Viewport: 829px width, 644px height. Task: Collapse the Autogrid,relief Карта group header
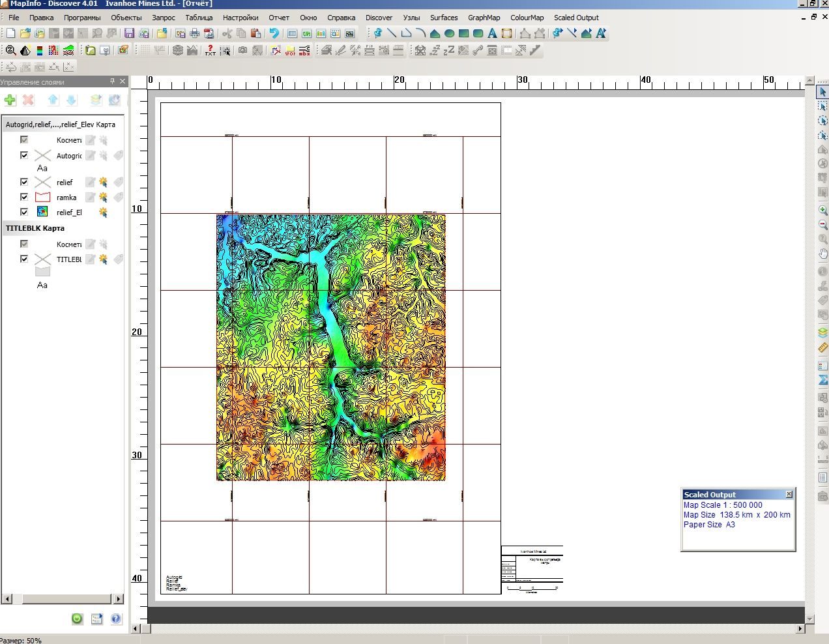(61, 124)
